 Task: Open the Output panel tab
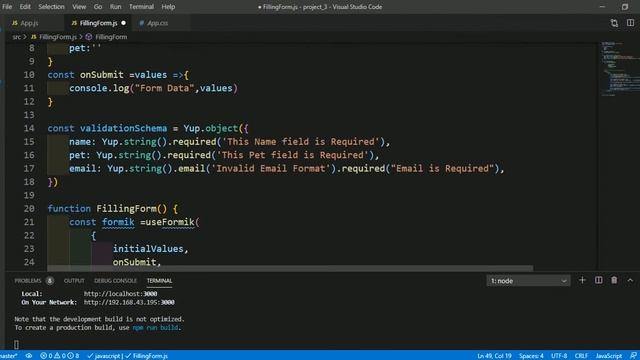coord(74,281)
